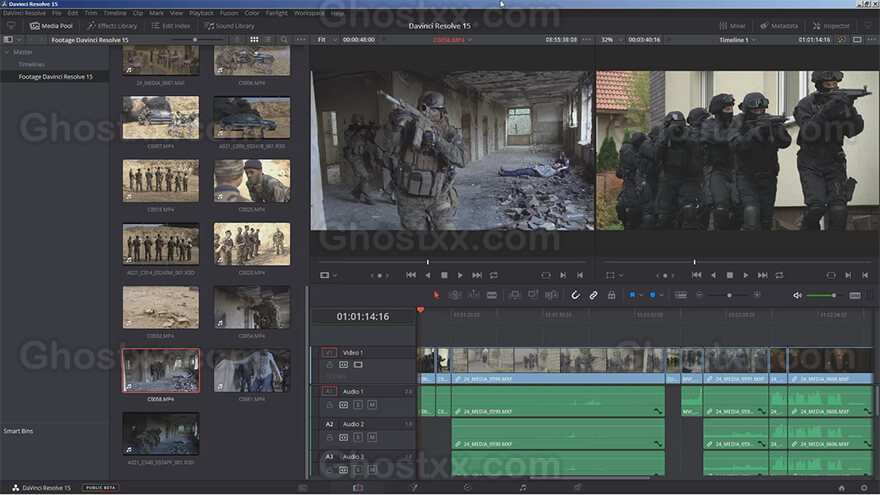Mute the Audio 2 track
The image size is (880, 495).
(x=372, y=437)
